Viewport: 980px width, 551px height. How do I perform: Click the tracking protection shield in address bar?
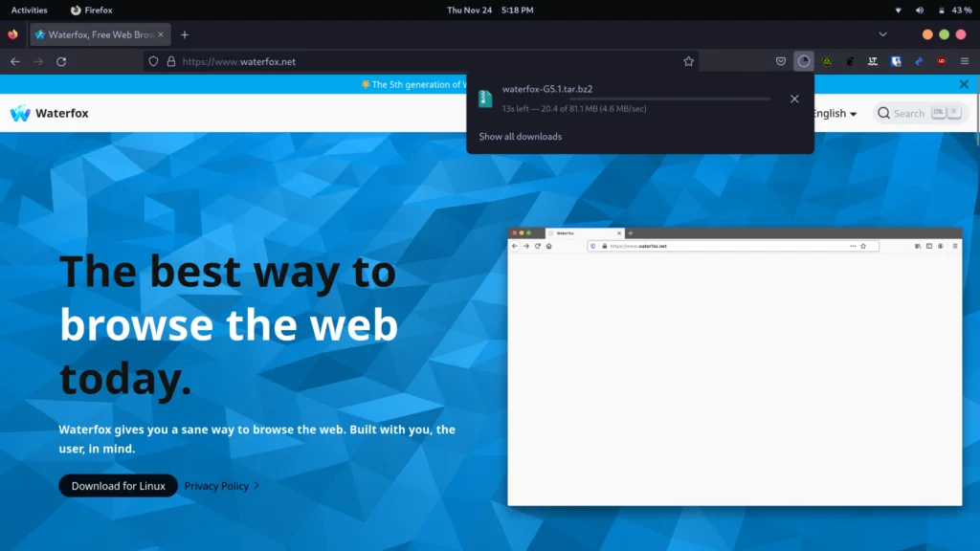pos(153,60)
